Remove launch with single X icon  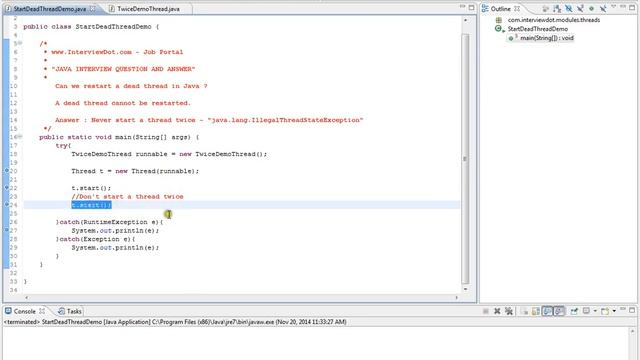(x=497, y=311)
